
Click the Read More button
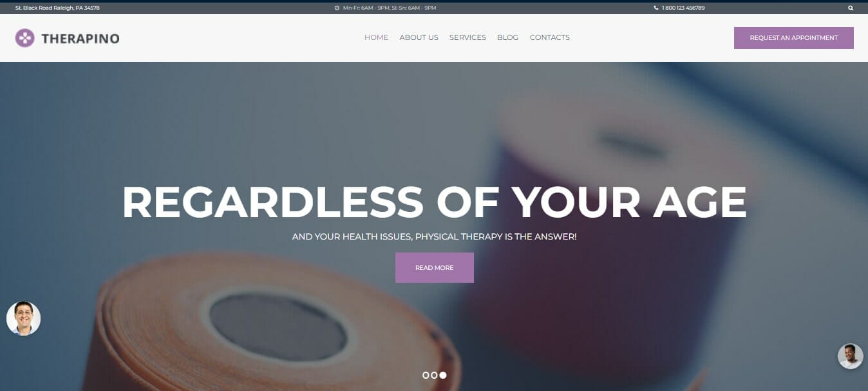(435, 267)
